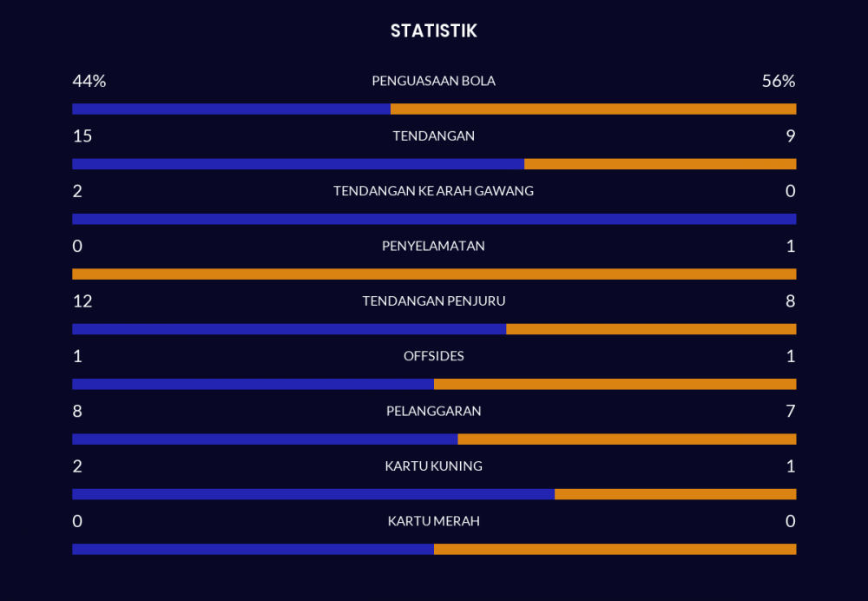Click orange segment of the Tendangan bar
868x601 pixels.
[660, 164]
